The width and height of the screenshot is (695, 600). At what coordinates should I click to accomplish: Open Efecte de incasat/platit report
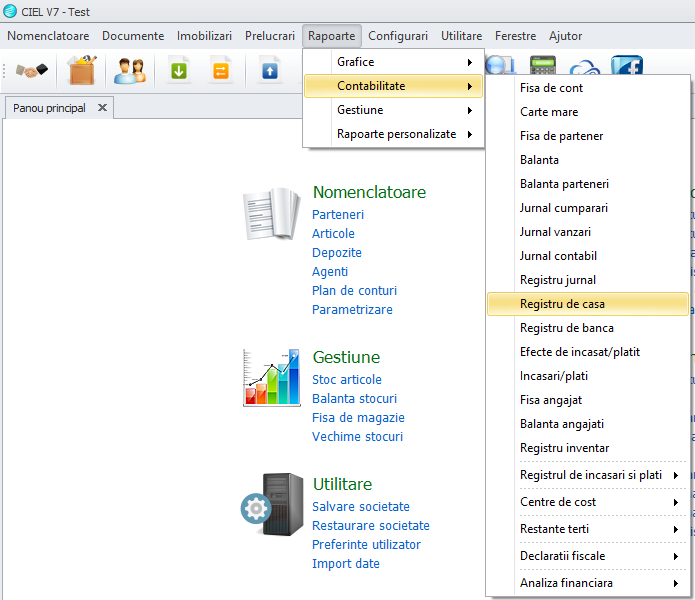click(588, 352)
